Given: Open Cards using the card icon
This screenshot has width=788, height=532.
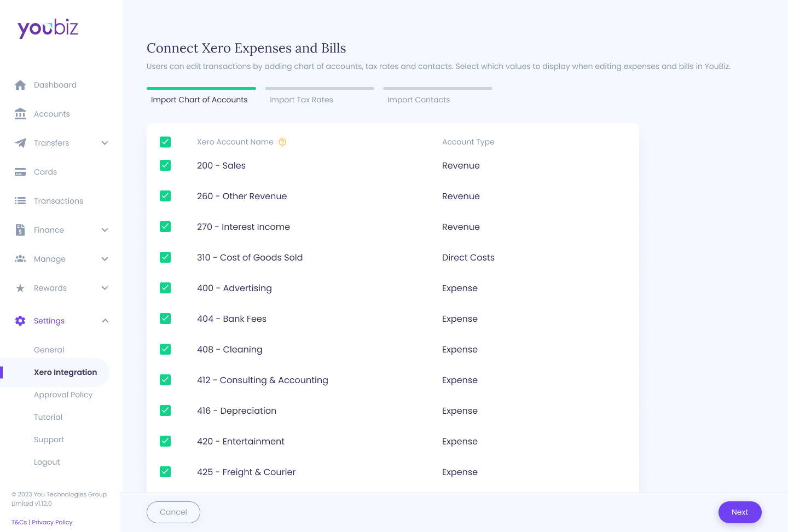Looking at the screenshot, I should pos(20,172).
